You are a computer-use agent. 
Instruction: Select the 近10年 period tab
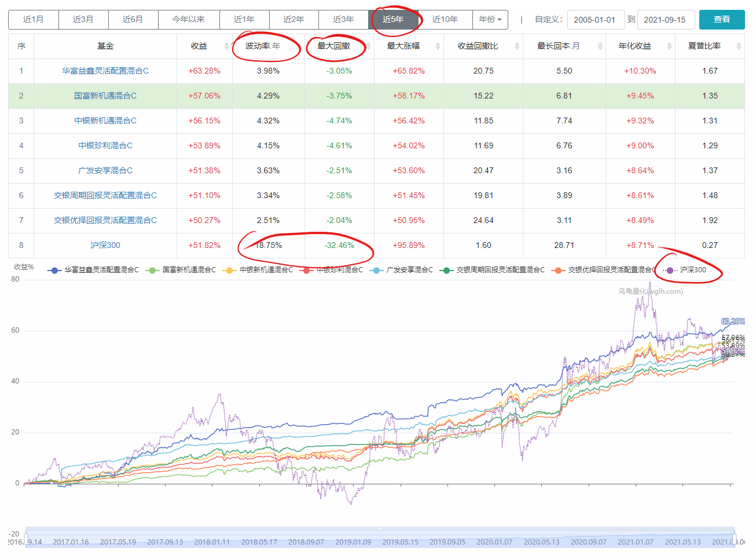pos(445,19)
